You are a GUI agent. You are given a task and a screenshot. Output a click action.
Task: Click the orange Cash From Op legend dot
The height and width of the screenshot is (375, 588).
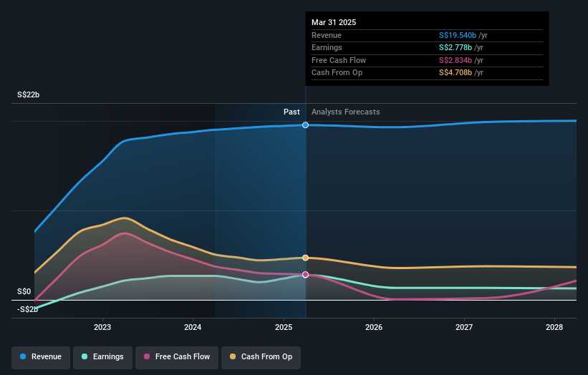click(x=233, y=356)
